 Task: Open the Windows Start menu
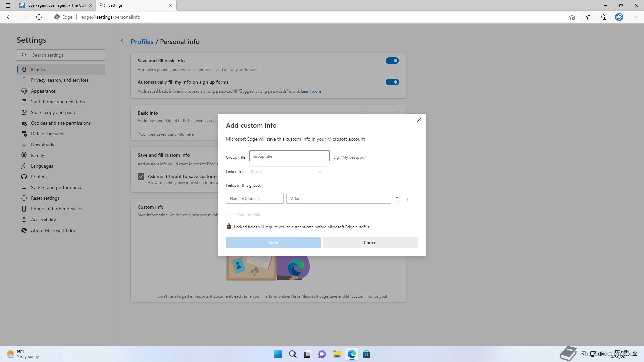[278, 354]
